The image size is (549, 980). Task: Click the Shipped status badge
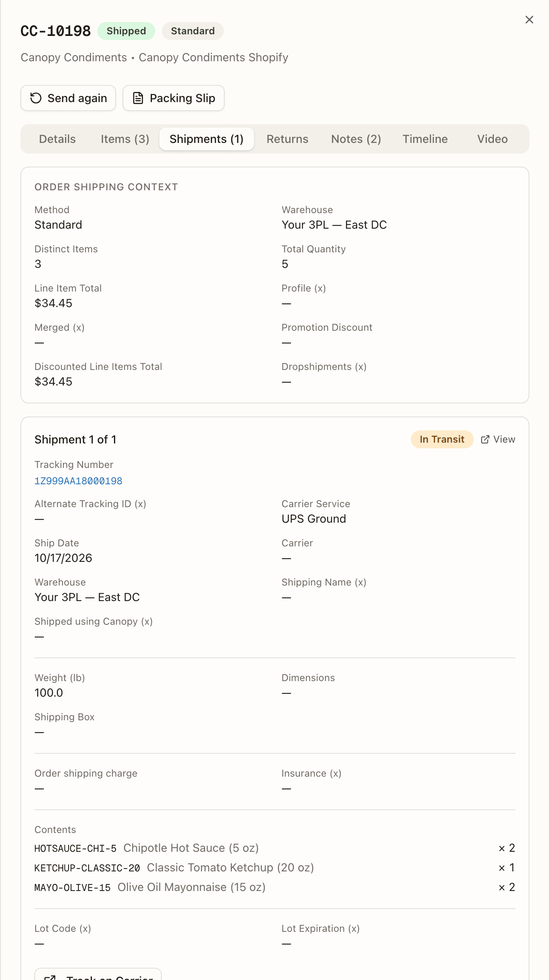tap(126, 31)
